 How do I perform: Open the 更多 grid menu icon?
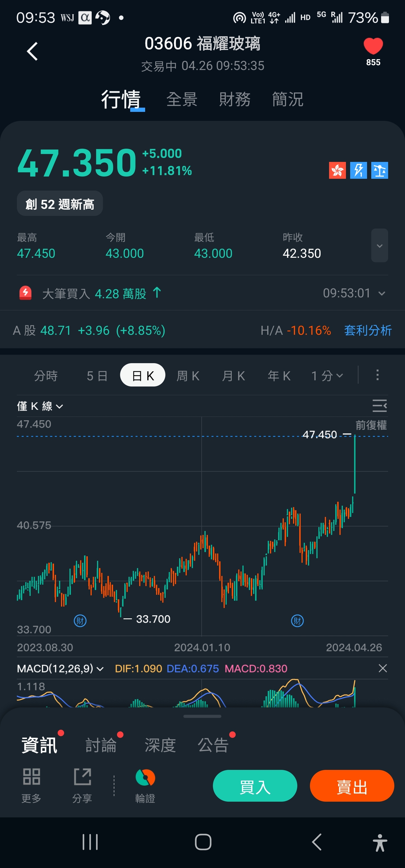[31, 785]
